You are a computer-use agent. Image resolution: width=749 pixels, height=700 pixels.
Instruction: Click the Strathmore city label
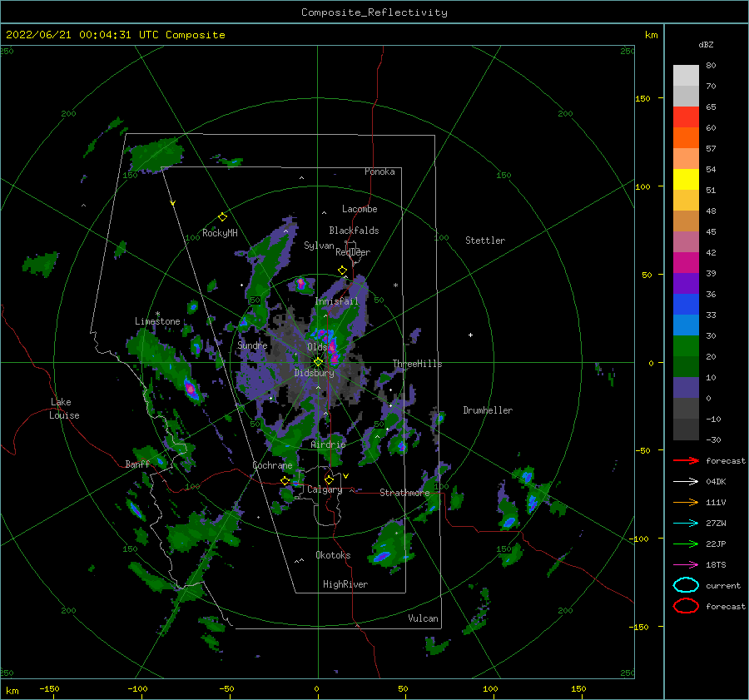(404, 493)
